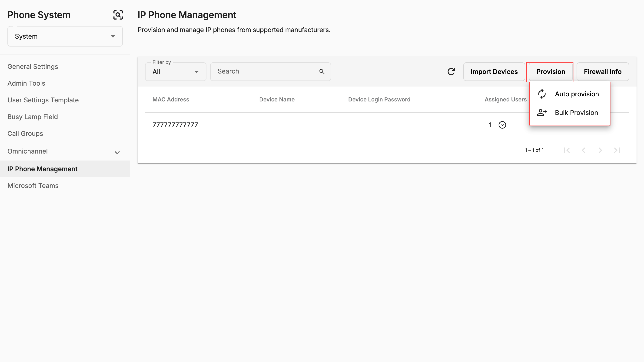Image resolution: width=644 pixels, height=362 pixels.
Task: Go to last page of results
Action: coord(617,150)
